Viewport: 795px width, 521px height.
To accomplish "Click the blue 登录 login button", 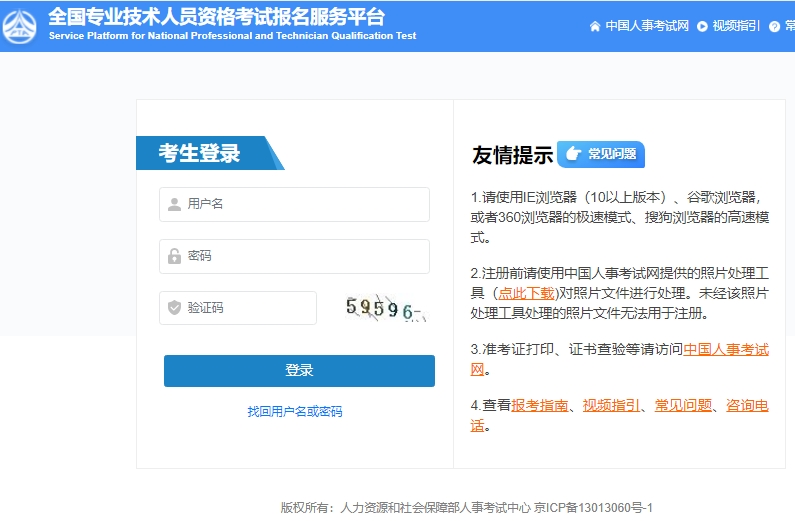I will pos(299,370).
